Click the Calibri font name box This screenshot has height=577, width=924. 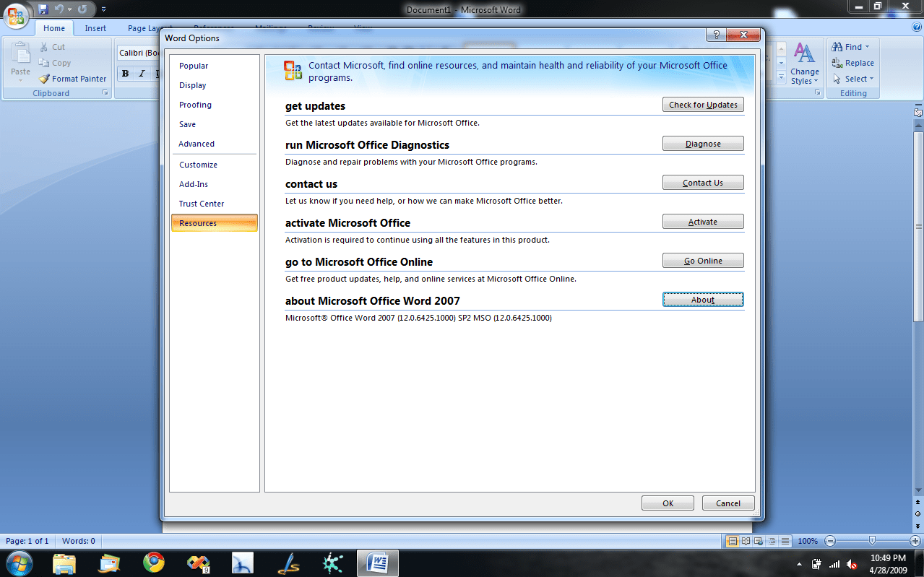138,53
